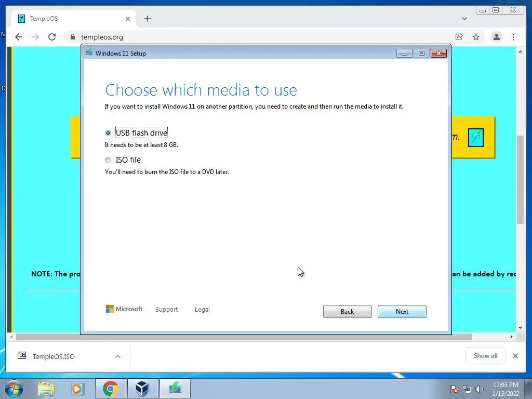Expand TempleOS.ISO download options chevron
This screenshot has width=532, height=399.
tap(118, 356)
